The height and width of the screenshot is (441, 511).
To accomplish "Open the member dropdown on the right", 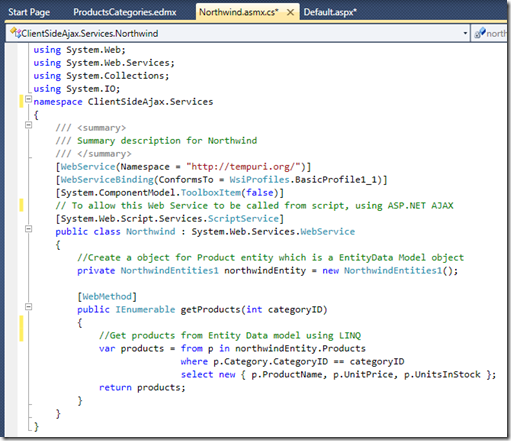I will (x=491, y=33).
